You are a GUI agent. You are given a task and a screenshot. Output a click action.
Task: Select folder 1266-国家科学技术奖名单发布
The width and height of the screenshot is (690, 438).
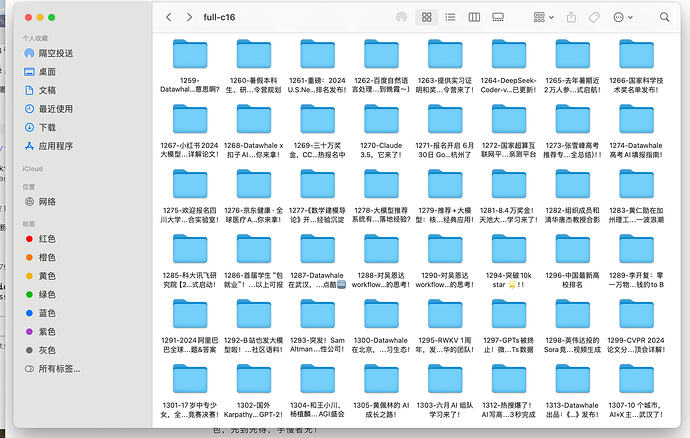point(636,54)
